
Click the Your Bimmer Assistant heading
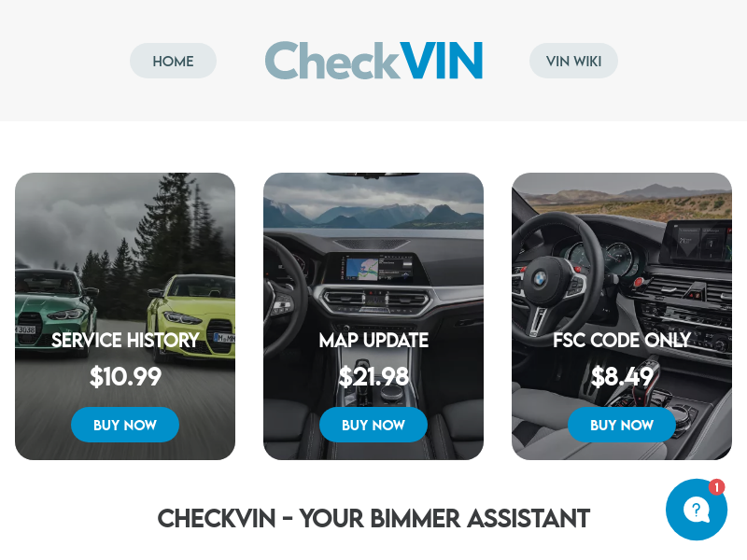(373, 518)
